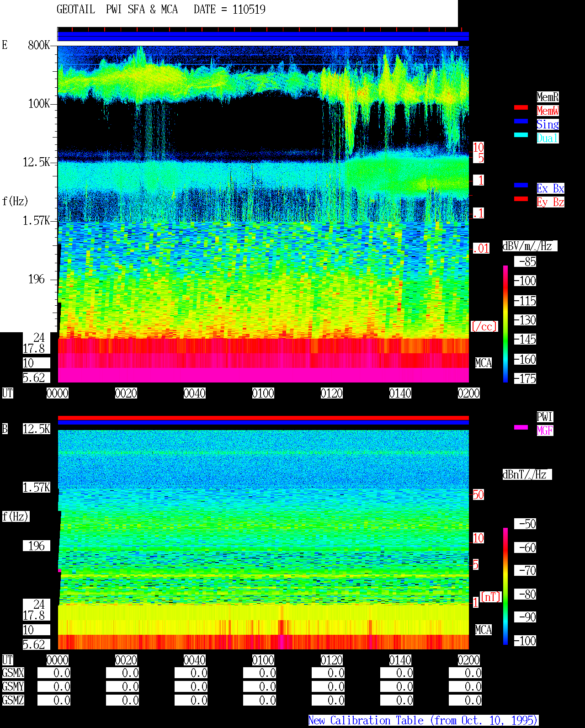The height and width of the screenshot is (728, 585).
Task: Click the GEOTAIL PWI SFA & MCA title
Action: (117, 10)
